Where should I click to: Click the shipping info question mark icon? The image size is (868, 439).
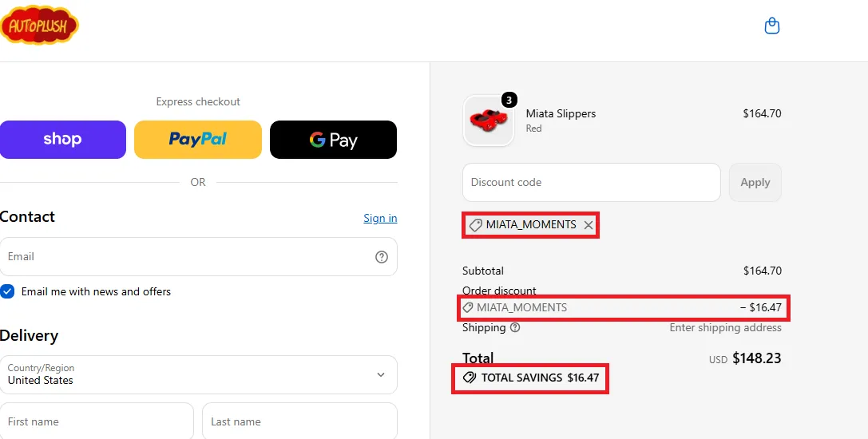(515, 327)
